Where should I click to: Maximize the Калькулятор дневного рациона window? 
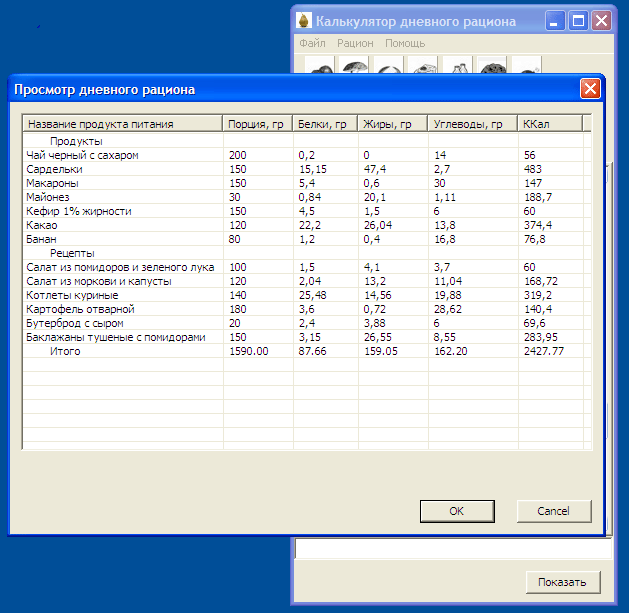(578, 20)
